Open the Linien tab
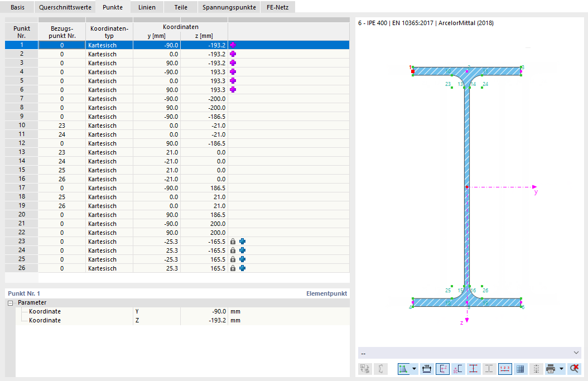 (147, 7)
